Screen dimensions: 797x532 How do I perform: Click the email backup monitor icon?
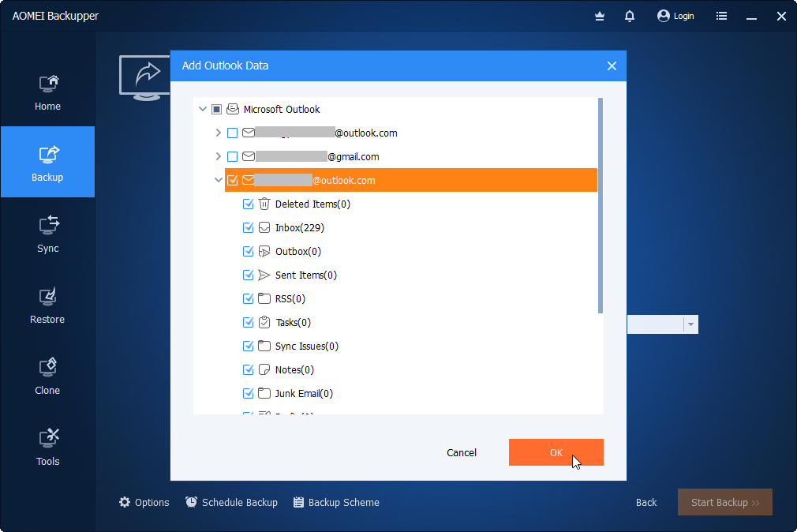(x=145, y=78)
